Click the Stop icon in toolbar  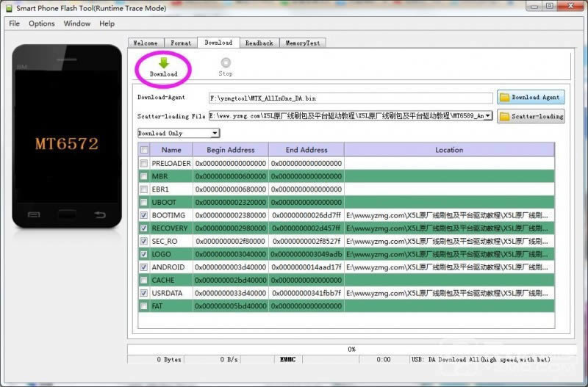click(226, 63)
